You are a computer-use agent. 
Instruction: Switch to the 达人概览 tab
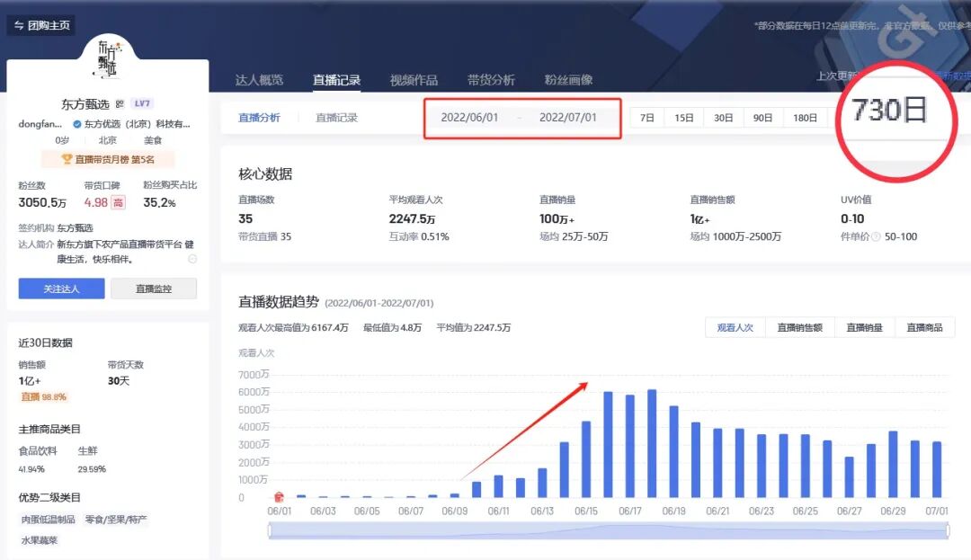point(259,80)
